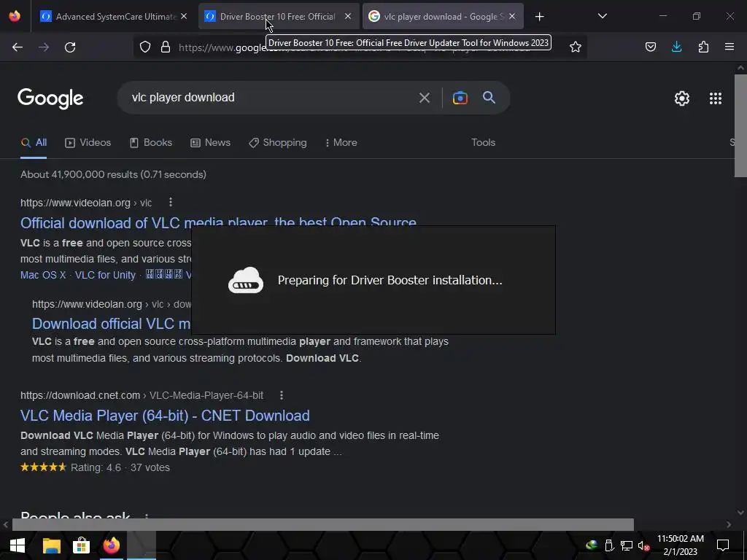This screenshot has width=747, height=560.
Task: Open search Tools options
Action: 483,142
